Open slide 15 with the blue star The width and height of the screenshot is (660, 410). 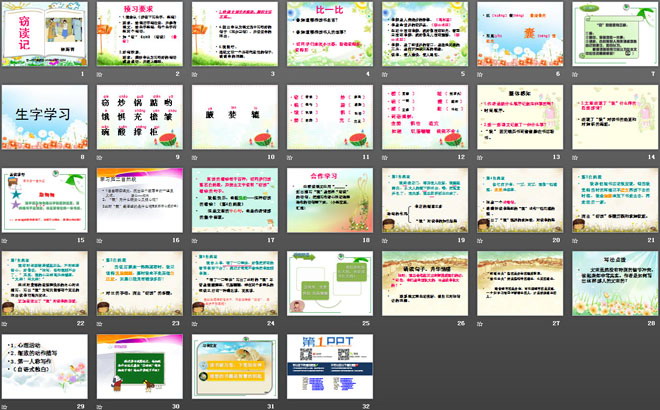tap(45, 204)
